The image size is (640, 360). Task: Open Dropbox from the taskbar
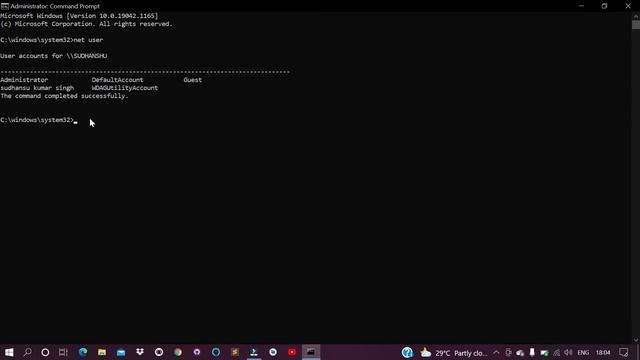(140, 352)
